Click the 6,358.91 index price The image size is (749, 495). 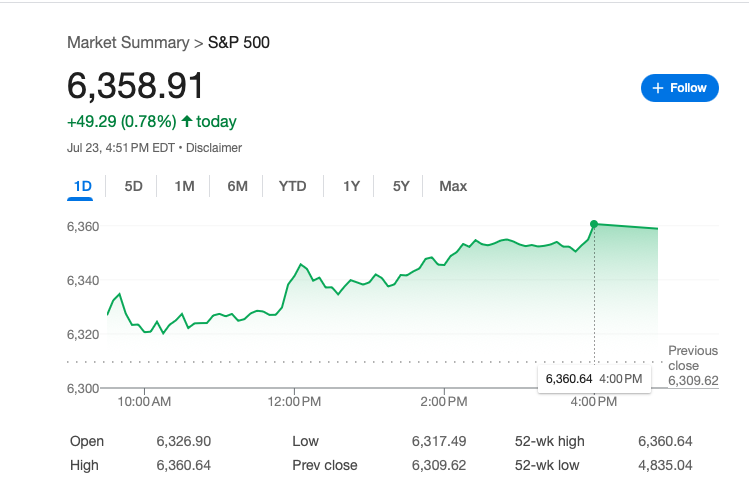point(136,85)
